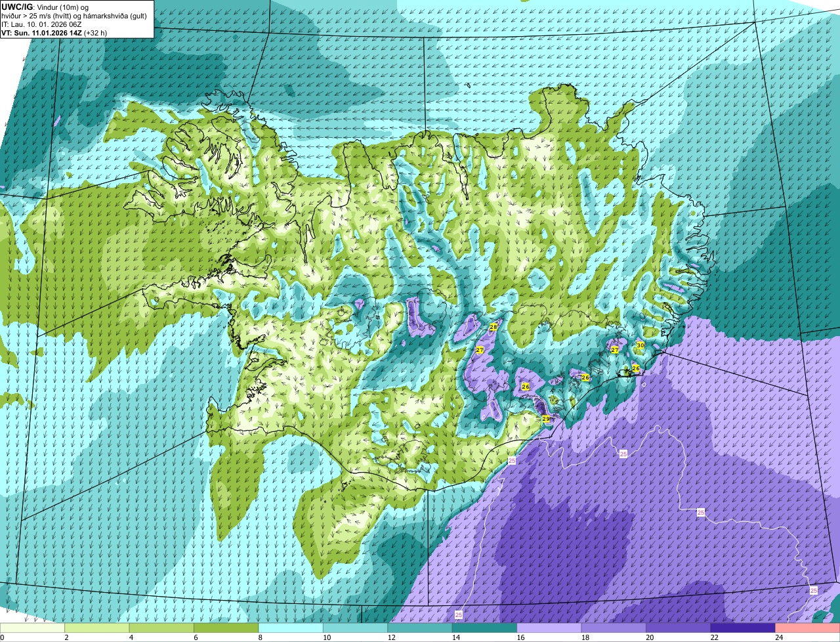Click the yellow '28' max gust marker

(493, 326)
